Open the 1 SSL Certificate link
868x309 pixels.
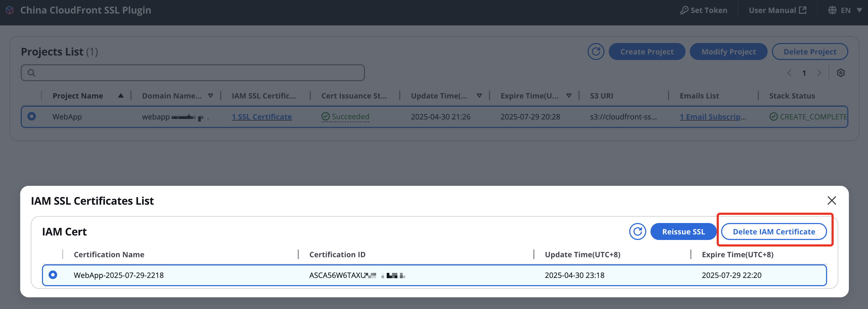262,117
